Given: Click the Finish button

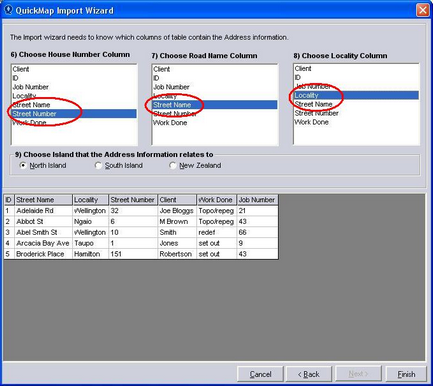Looking at the screenshot, I should point(406,374).
